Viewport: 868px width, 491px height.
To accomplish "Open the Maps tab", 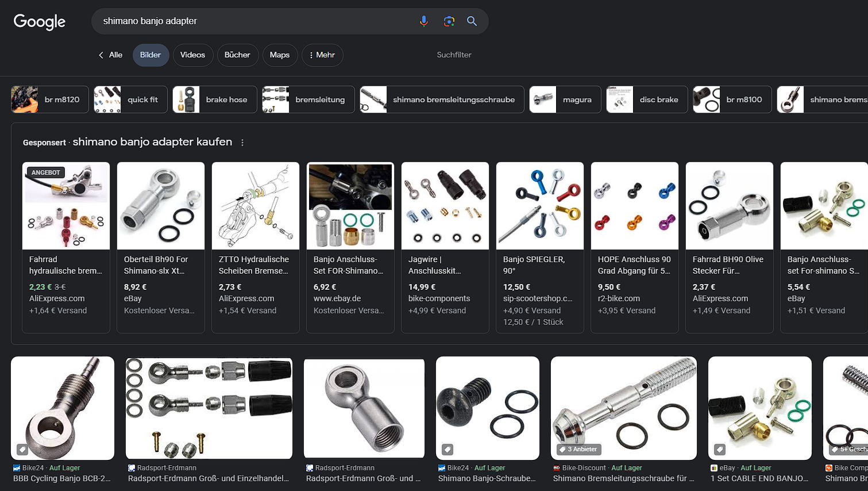I will 280,55.
